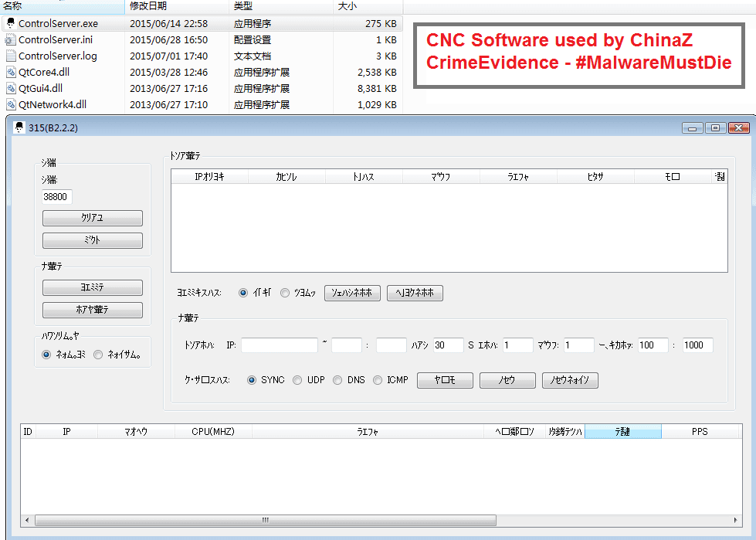Viewport: 756px width, 540px height.
Task: Click the QtCore4.dll file icon
Action: tap(10, 72)
